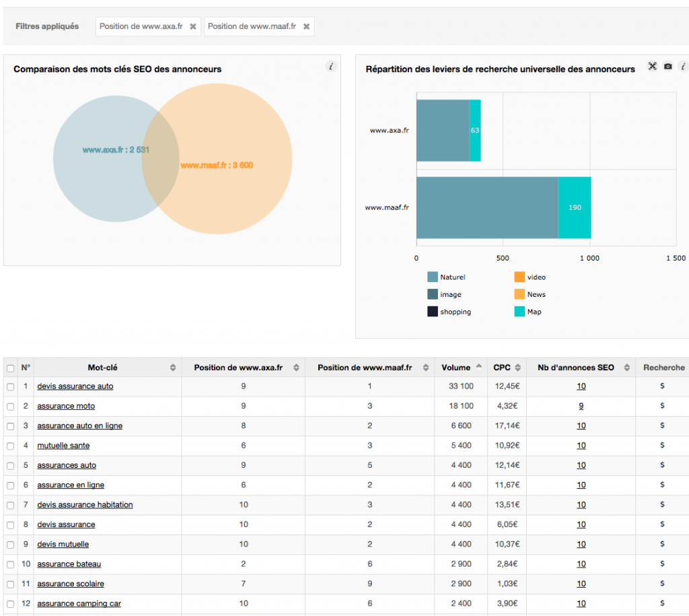Sort by Volume column arrow
689x616 pixels.
[x=479, y=366]
